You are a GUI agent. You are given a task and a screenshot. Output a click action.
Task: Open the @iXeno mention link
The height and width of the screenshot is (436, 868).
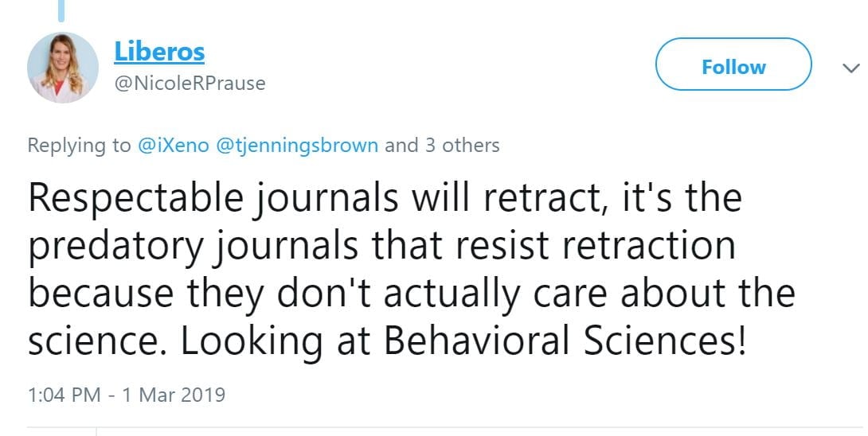coord(173,146)
